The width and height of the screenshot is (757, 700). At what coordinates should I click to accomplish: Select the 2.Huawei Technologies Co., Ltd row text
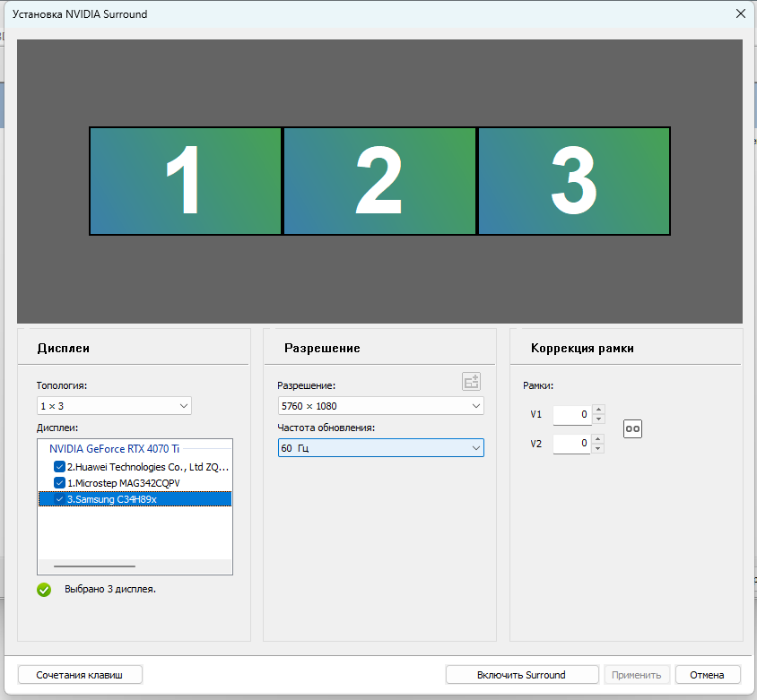pos(148,466)
